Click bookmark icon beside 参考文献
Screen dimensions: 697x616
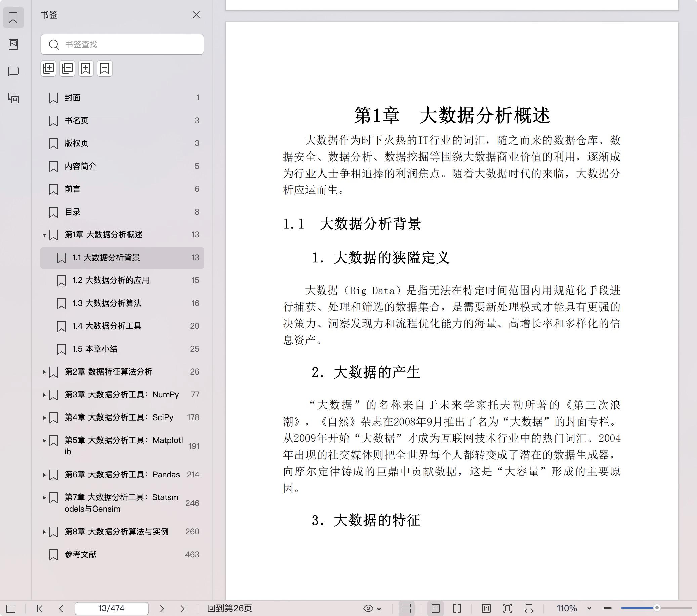click(x=53, y=555)
